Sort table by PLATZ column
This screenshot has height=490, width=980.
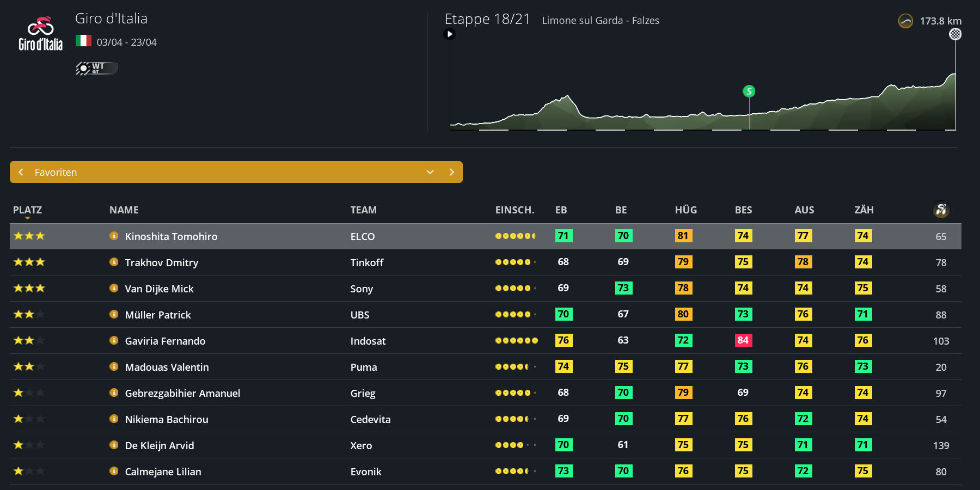pyautogui.click(x=27, y=210)
